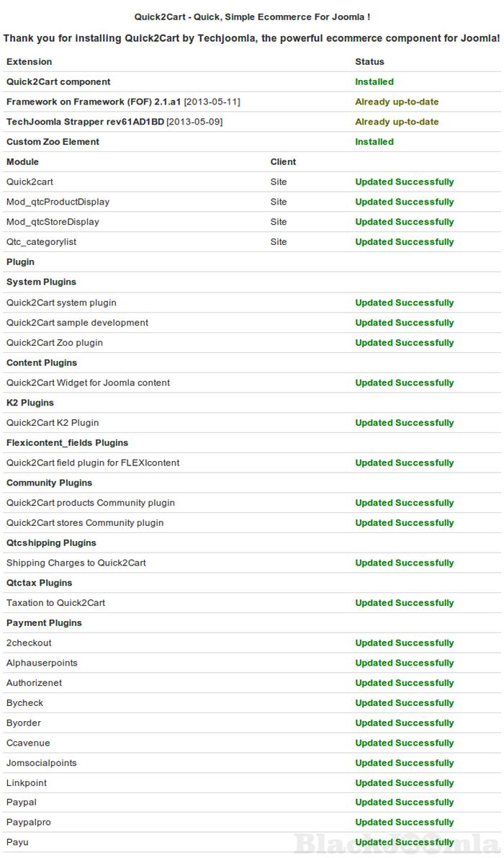The image size is (504, 858).
Task: Click the 2checkout payment plugin name
Action: coord(29,643)
